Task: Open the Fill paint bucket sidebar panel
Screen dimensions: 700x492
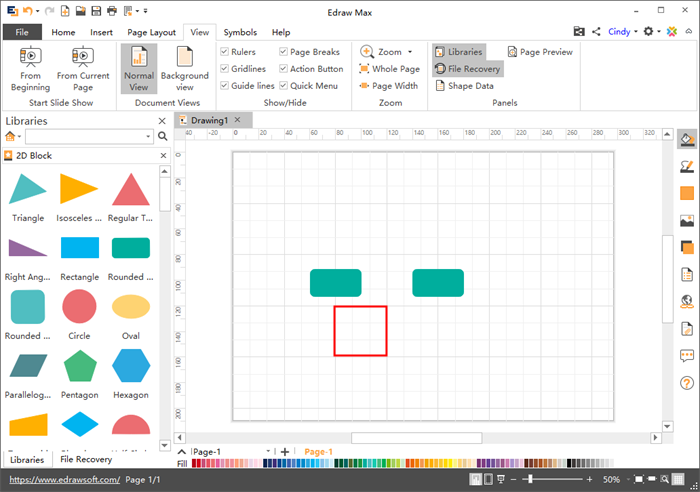Action: coord(687,139)
